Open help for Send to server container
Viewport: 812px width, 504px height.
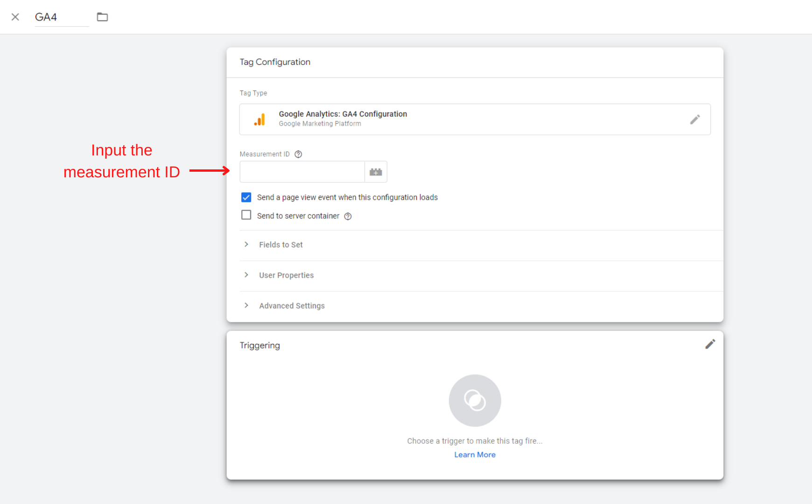(x=348, y=216)
